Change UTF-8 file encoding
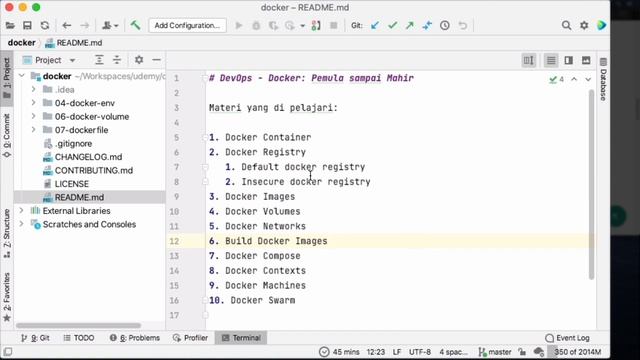This screenshot has height=360, width=640. [420, 352]
